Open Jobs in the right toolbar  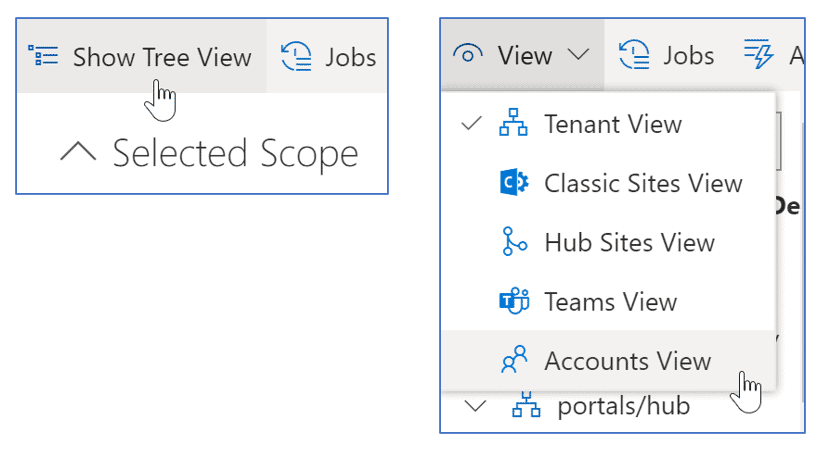(667, 55)
